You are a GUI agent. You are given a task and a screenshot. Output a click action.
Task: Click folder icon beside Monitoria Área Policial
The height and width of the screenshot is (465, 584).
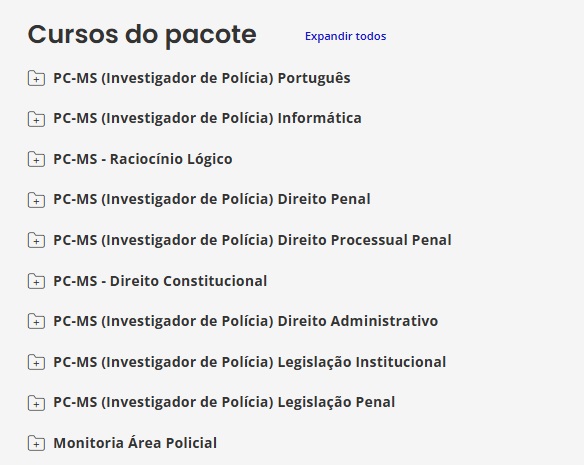(x=36, y=443)
